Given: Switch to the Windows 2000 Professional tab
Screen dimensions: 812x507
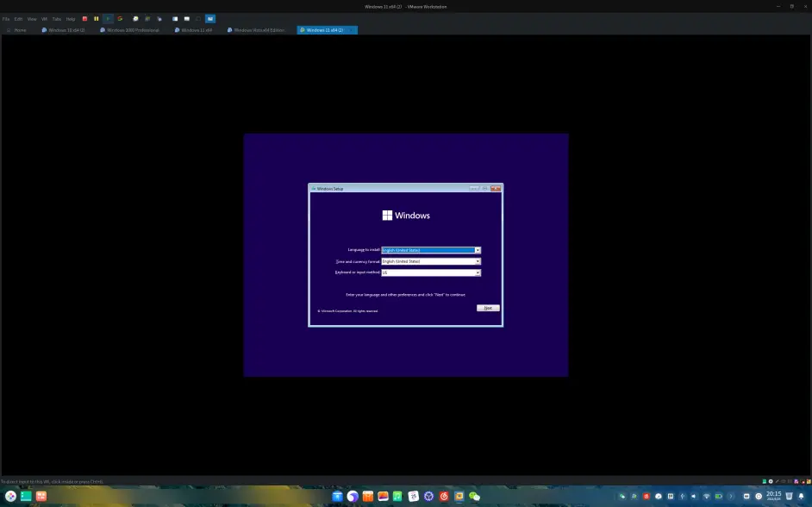Looking at the screenshot, I should [x=129, y=30].
